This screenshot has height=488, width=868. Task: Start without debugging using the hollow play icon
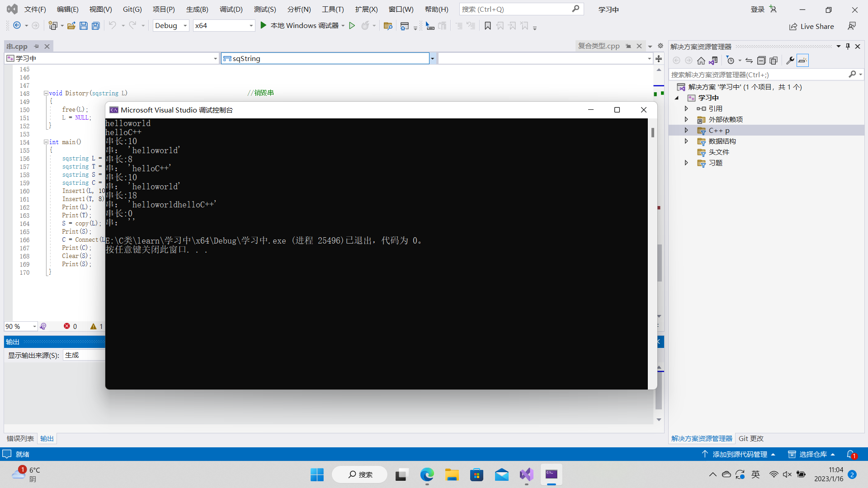(x=352, y=26)
